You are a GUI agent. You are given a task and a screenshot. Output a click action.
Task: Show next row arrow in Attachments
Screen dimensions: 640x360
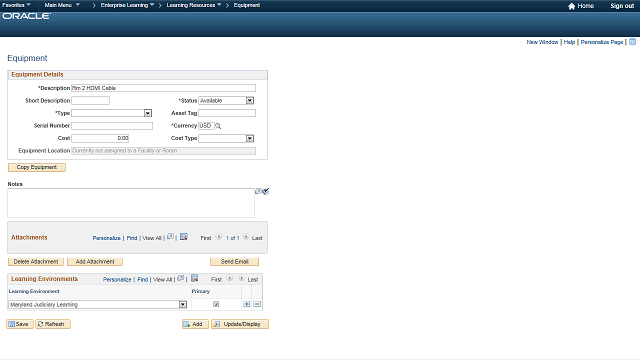coord(246,237)
